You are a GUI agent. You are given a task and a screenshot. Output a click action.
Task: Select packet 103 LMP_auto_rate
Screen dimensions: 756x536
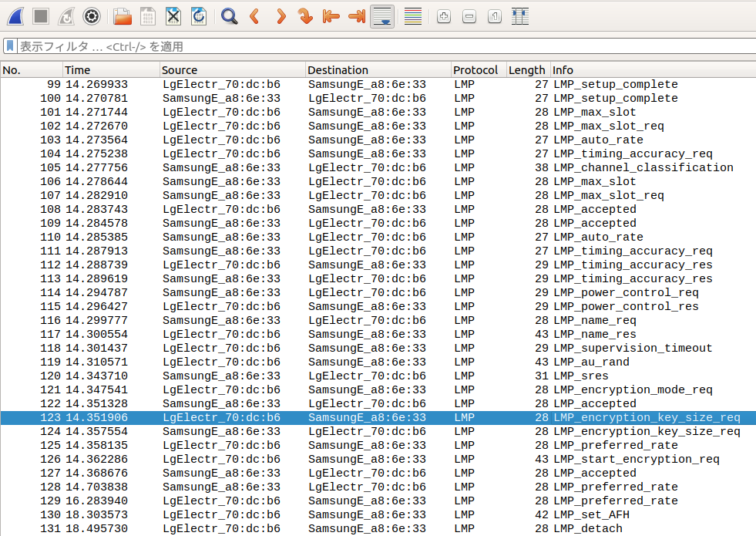[x=378, y=140]
